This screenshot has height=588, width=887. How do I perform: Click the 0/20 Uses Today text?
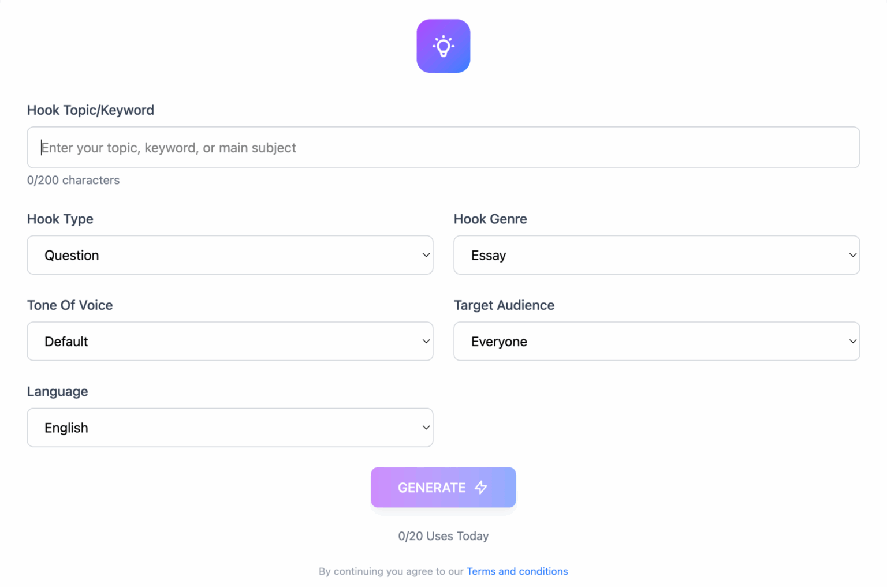443,536
